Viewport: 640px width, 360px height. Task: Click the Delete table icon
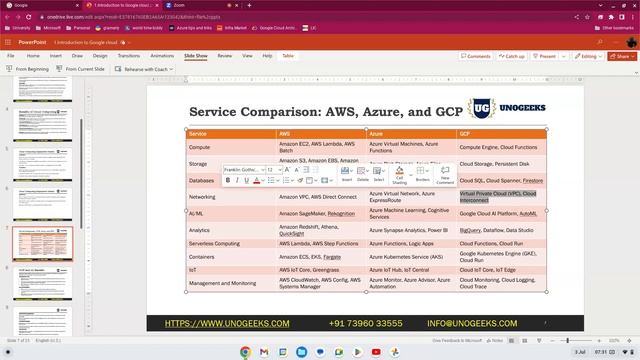click(x=362, y=173)
